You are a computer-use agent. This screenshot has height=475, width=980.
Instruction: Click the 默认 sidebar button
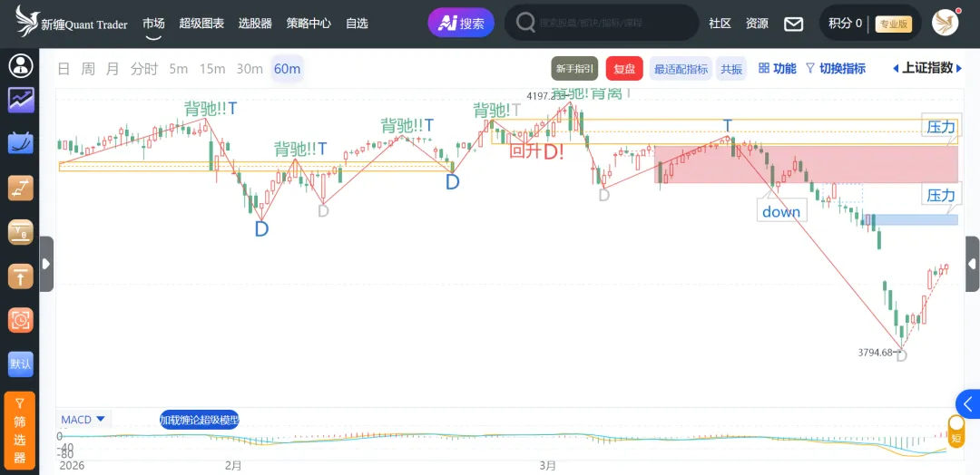(x=21, y=364)
